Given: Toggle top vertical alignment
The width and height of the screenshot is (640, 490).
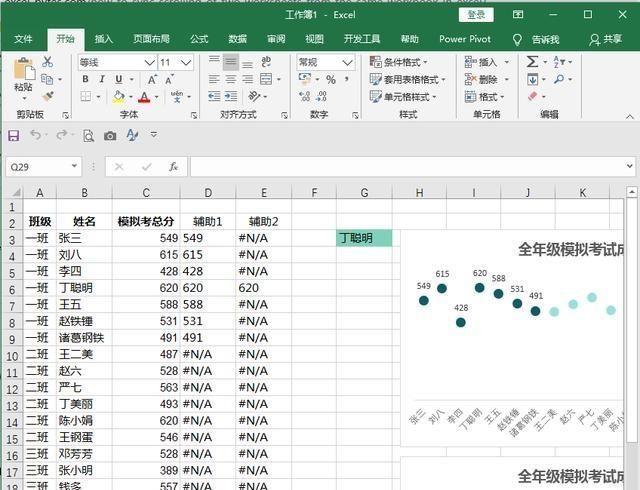Looking at the screenshot, I should point(214,62).
